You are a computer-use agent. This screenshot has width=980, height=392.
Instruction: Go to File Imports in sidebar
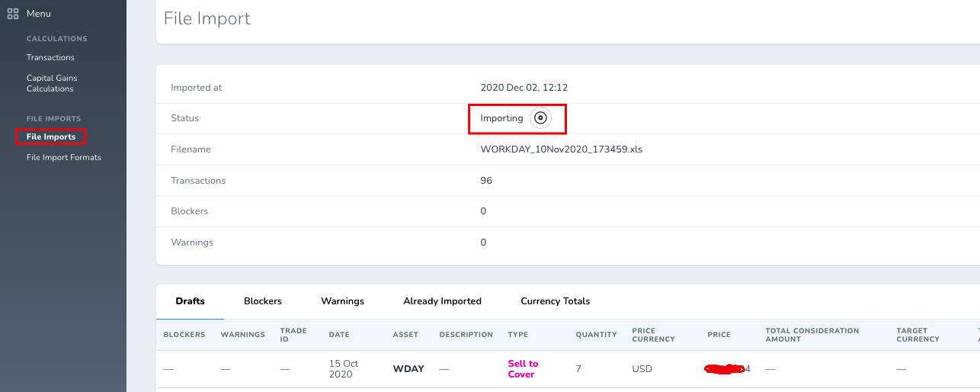point(51,137)
